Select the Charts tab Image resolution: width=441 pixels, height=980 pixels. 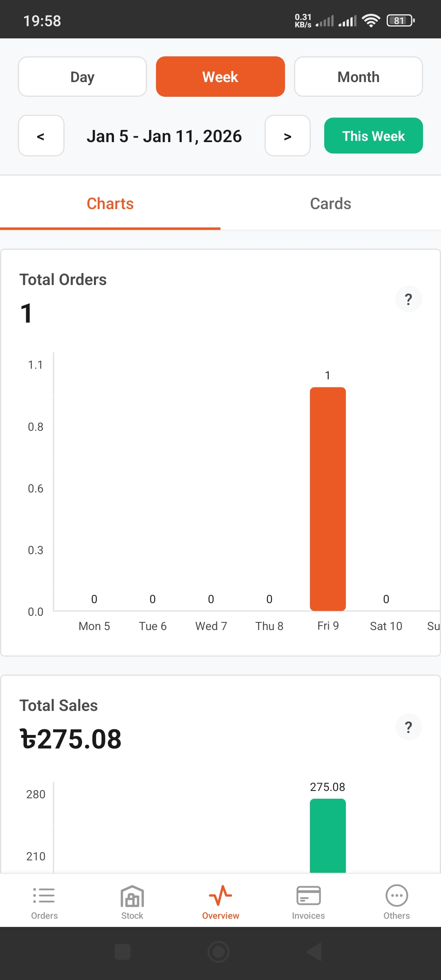[110, 204]
